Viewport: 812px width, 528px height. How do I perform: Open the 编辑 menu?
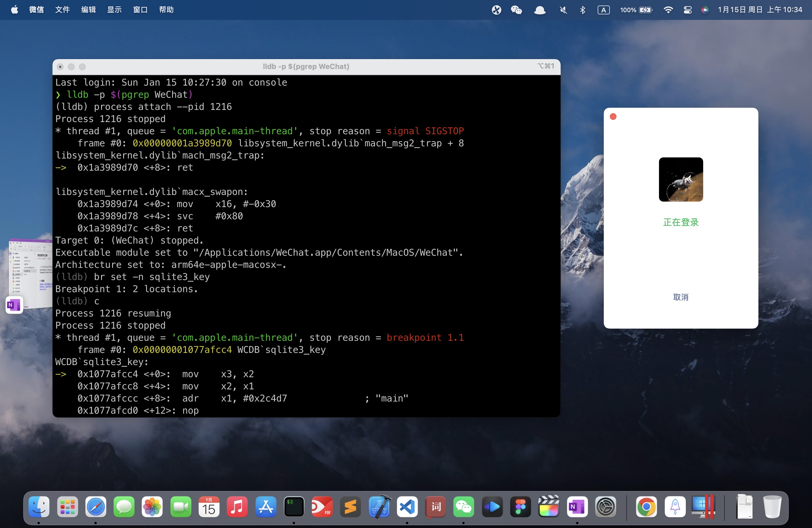[88, 10]
